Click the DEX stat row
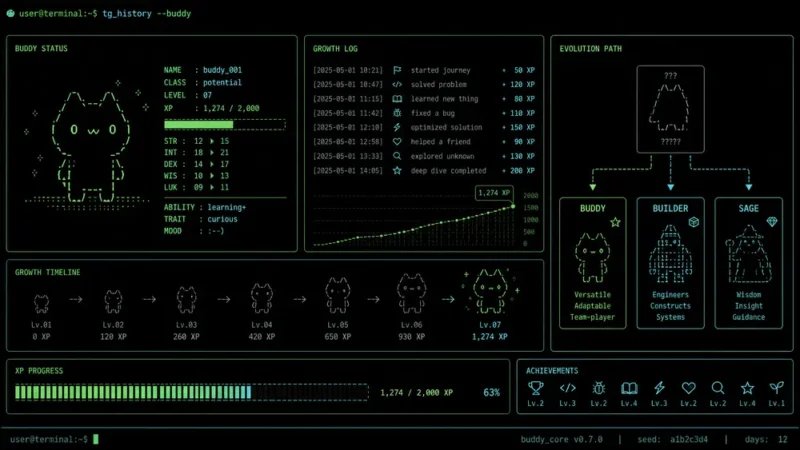The width and height of the screenshot is (800, 450). [196, 164]
